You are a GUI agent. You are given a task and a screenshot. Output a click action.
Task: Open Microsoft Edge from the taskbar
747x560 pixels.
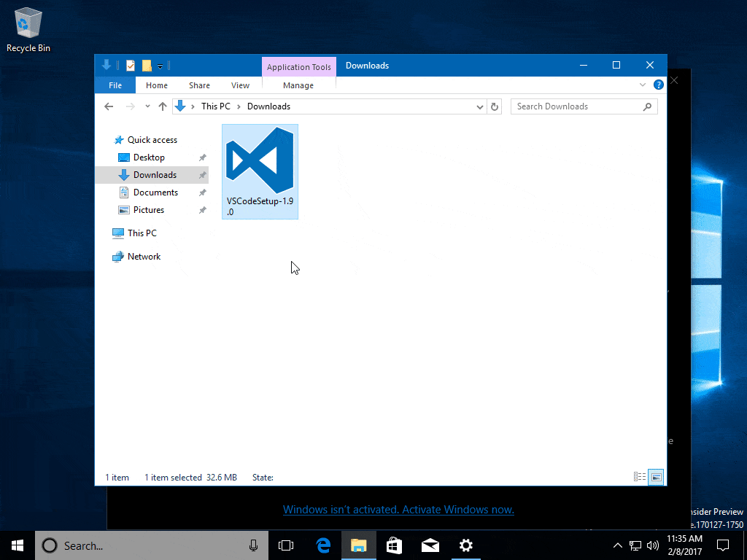point(322,545)
